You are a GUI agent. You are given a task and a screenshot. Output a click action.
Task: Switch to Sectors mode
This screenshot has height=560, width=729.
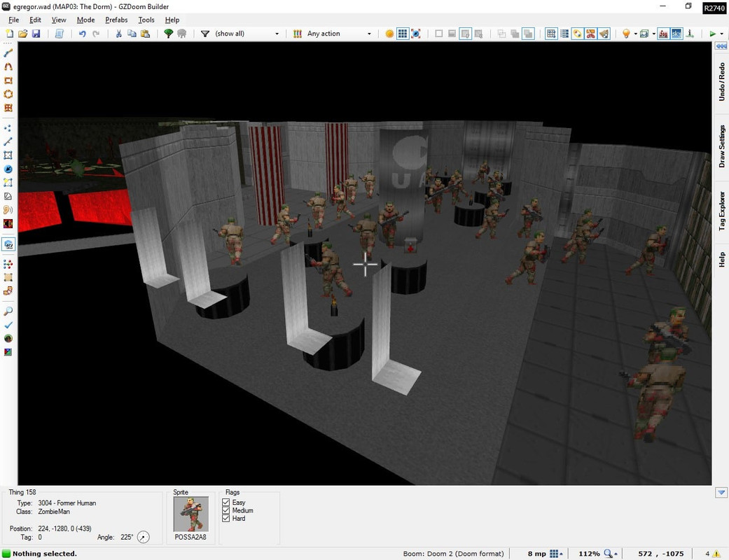[8, 155]
